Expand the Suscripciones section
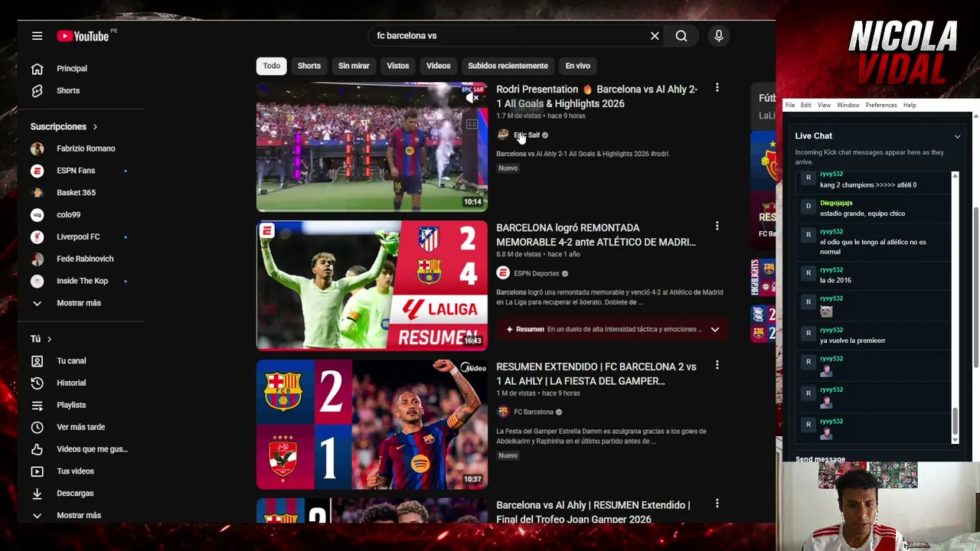This screenshot has height=551, width=980. click(x=64, y=126)
